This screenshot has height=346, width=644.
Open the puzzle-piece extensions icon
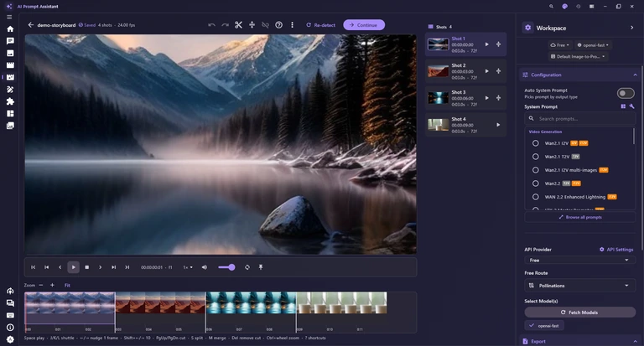(x=10, y=101)
